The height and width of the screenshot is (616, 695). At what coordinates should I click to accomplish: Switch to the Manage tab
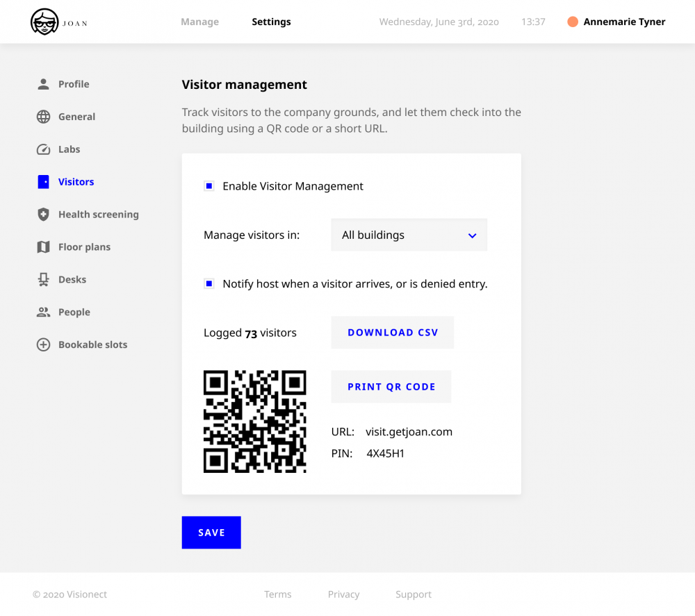[200, 22]
